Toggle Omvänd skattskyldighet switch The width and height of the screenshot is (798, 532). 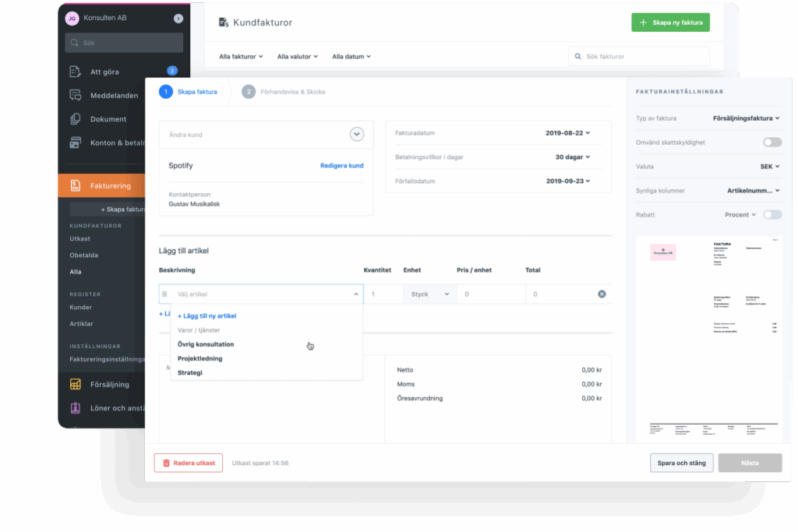pyautogui.click(x=772, y=143)
